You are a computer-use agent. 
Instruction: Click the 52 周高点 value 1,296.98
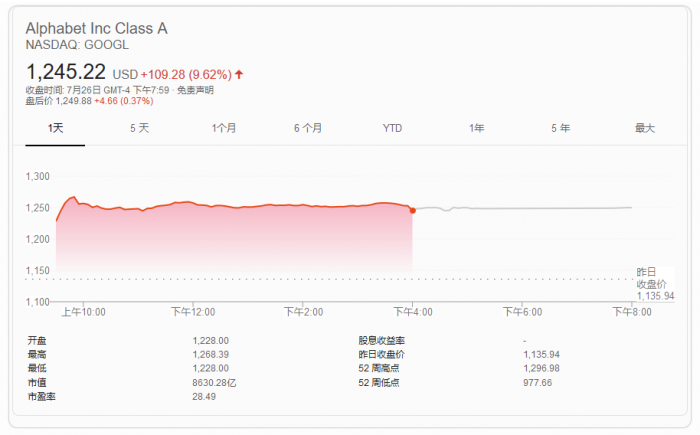[542, 368]
